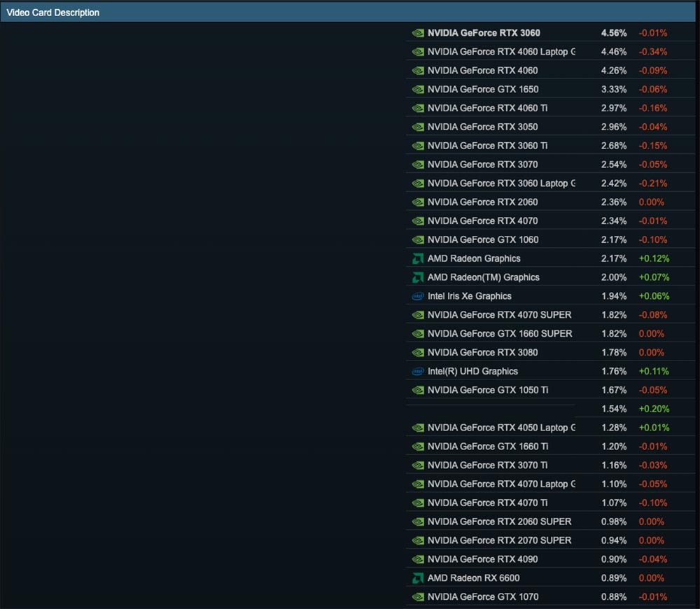The image size is (700, 609).
Task: Select the NVIDIA GeForce RTX 4070 Ti name
Action: coord(487,503)
